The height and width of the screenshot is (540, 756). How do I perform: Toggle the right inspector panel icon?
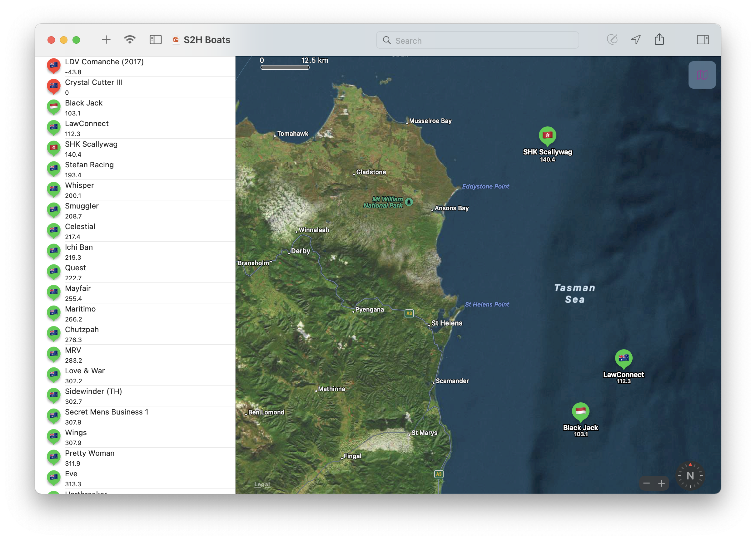[703, 40]
